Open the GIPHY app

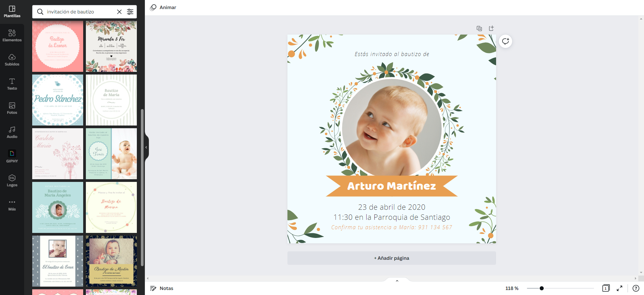(12, 156)
